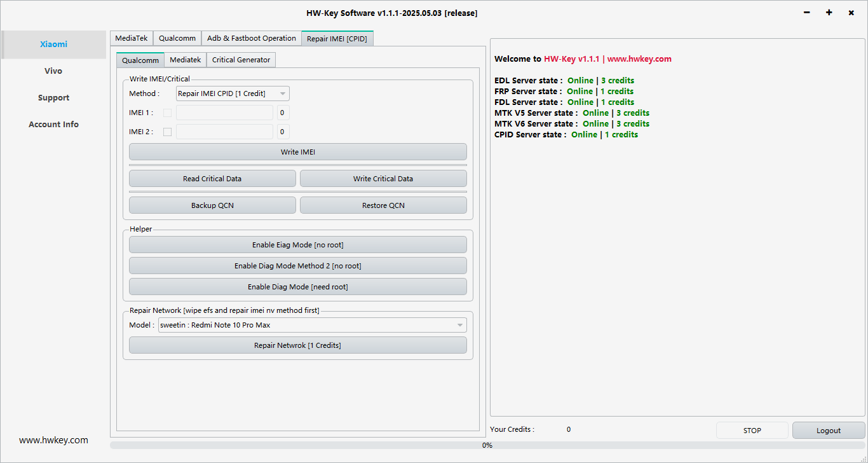Click the Your Credits label

[x=512, y=429]
